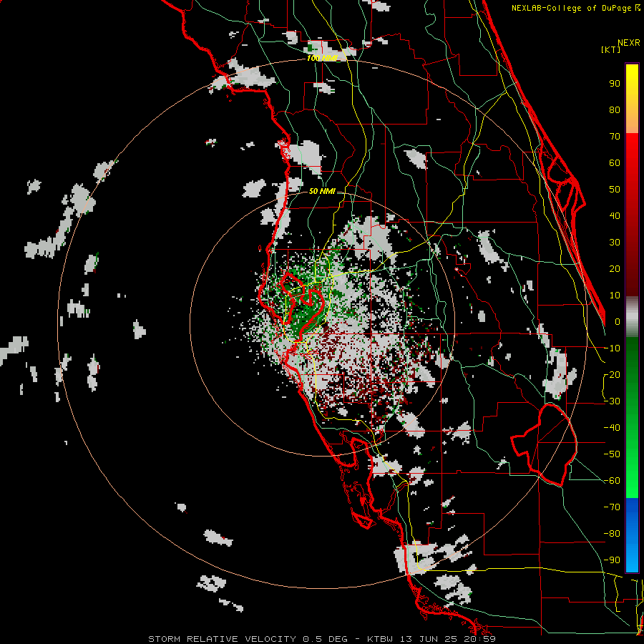Click the positive 80 scale value
Viewport: 644px width, 644px height.
[x=615, y=109]
